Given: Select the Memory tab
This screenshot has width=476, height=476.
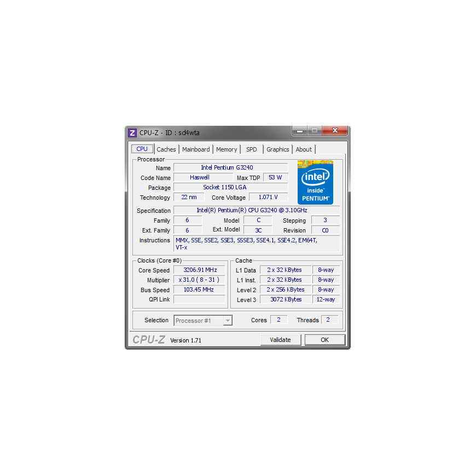Looking at the screenshot, I should point(227,149).
